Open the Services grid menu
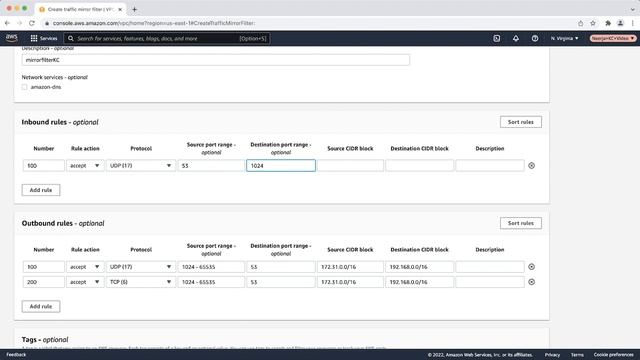The height and width of the screenshot is (360, 640). pyautogui.click(x=34, y=38)
